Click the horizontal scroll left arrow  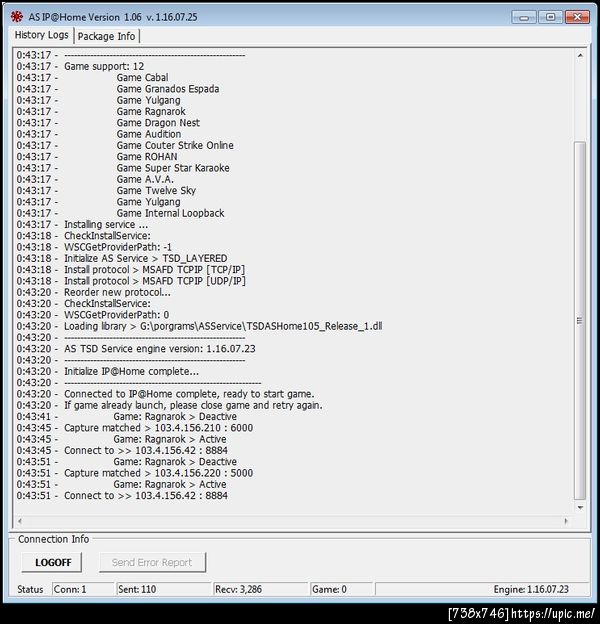click(20, 521)
